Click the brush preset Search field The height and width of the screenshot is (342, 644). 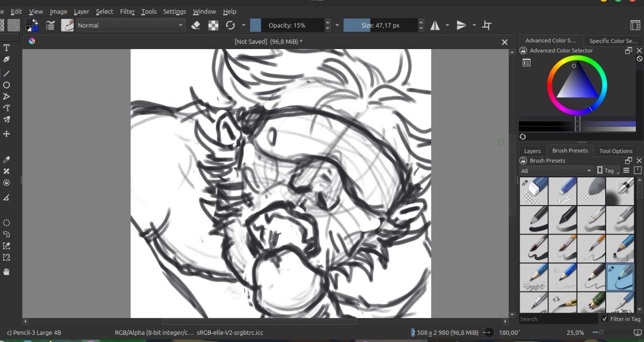point(558,319)
